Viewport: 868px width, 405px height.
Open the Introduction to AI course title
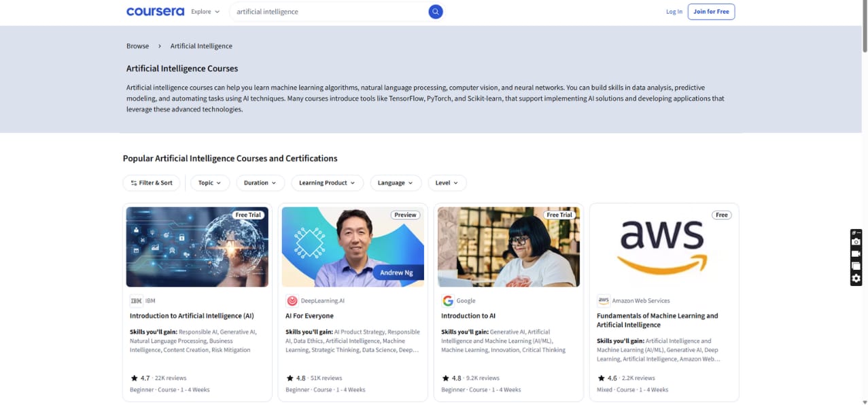468,316
